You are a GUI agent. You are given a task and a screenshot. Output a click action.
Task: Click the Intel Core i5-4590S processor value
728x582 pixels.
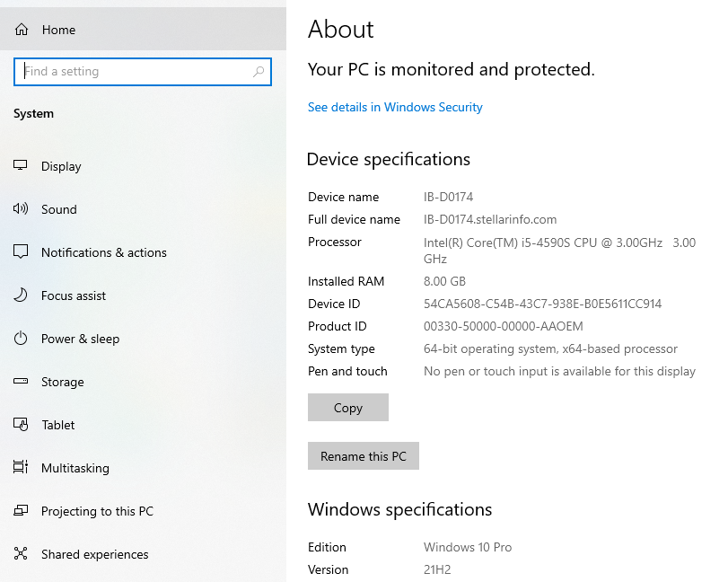(559, 251)
